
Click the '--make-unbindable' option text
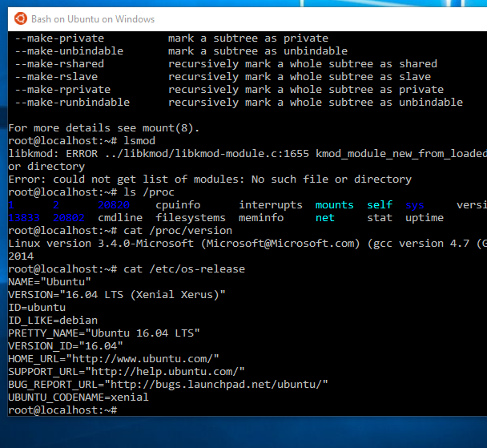click(69, 51)
